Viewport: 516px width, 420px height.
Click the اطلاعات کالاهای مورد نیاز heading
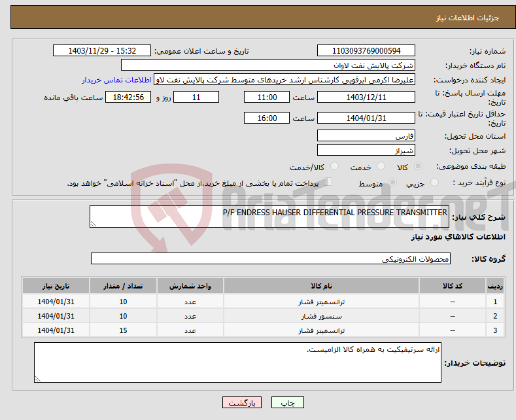click(x=458, y=237)
